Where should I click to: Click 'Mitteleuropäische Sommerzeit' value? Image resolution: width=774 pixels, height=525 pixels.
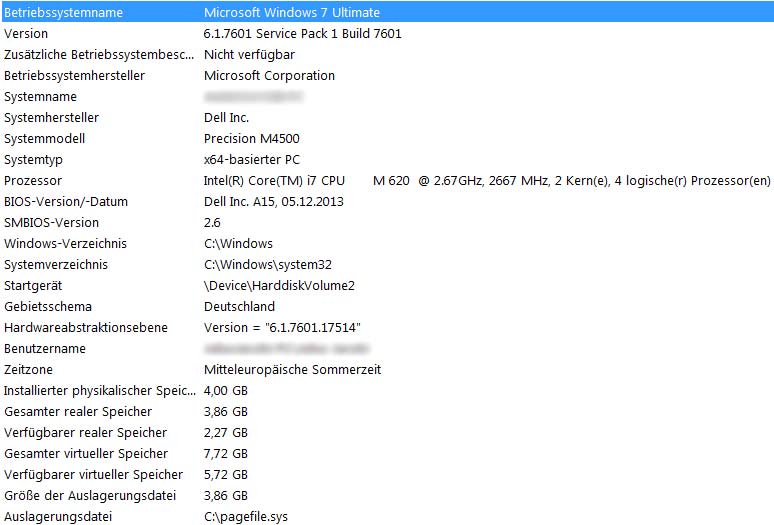click(293, 370)
